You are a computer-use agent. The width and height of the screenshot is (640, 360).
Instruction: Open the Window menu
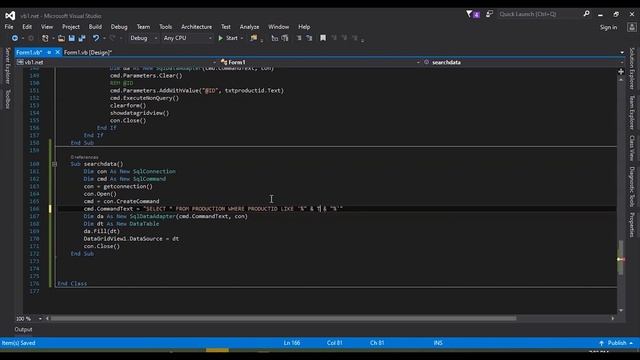278,27
